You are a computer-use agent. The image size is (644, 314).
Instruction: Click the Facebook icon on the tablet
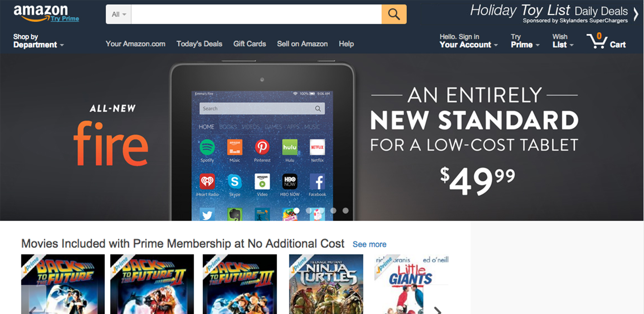coord(317,181)
